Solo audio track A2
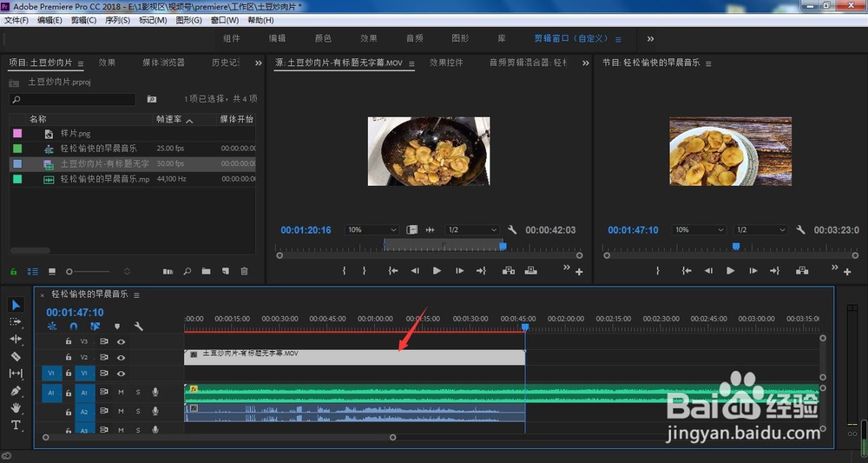Screen dimensions: 868x463 coord(138,412)
